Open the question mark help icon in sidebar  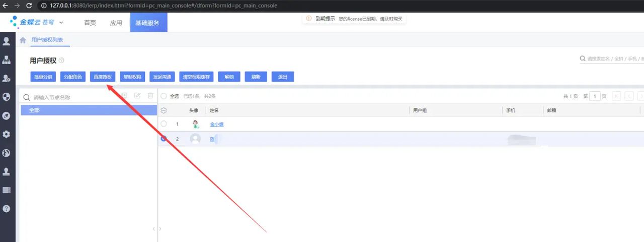tap(7, 208)
